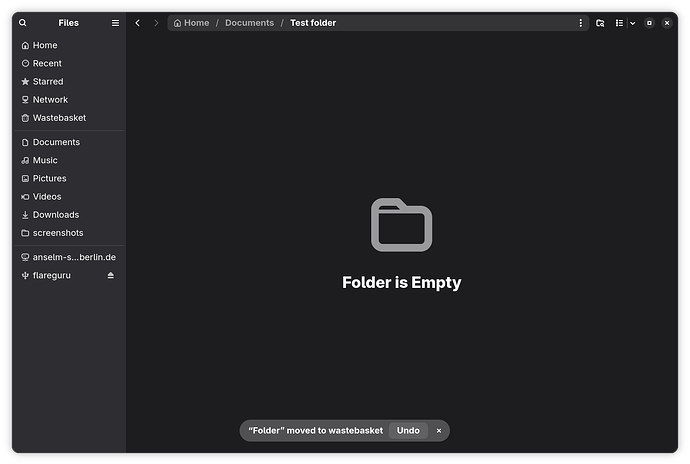Toggle list view icon
Viewport: 690px width, 464px height.
coord(619,23)
